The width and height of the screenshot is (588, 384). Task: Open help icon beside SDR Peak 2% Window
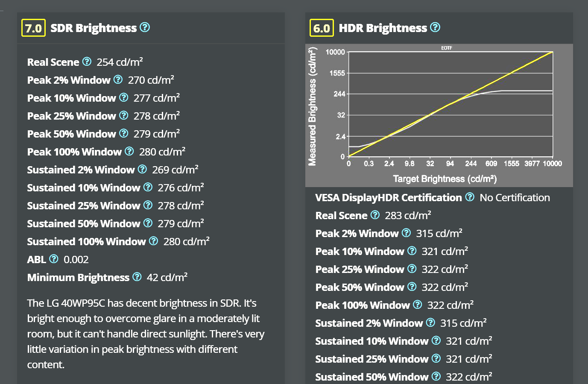(x=118, y=80)
